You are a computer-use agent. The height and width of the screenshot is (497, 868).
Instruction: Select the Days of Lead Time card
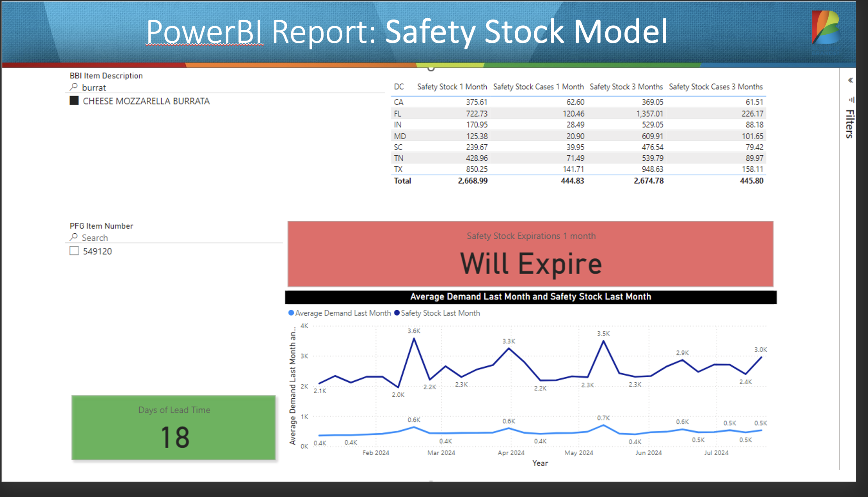click(174, 428)
